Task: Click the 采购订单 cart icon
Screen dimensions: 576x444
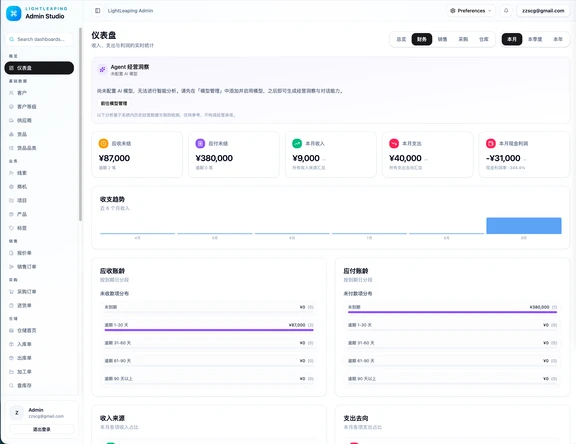Action: (x=11, y=292)
